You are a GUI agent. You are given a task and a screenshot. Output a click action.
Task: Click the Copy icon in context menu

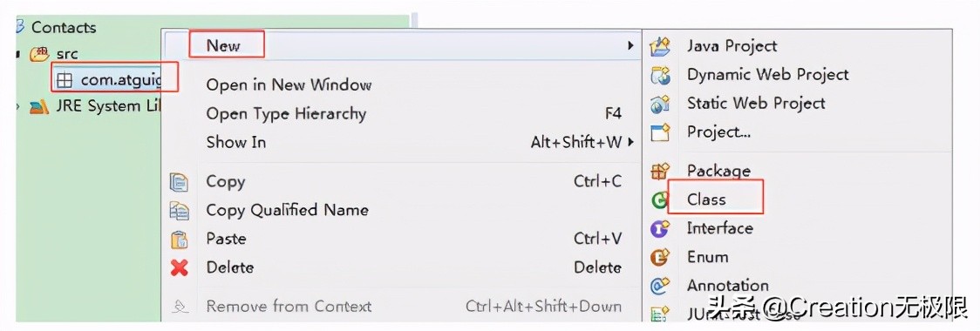(x=180, y=182)
